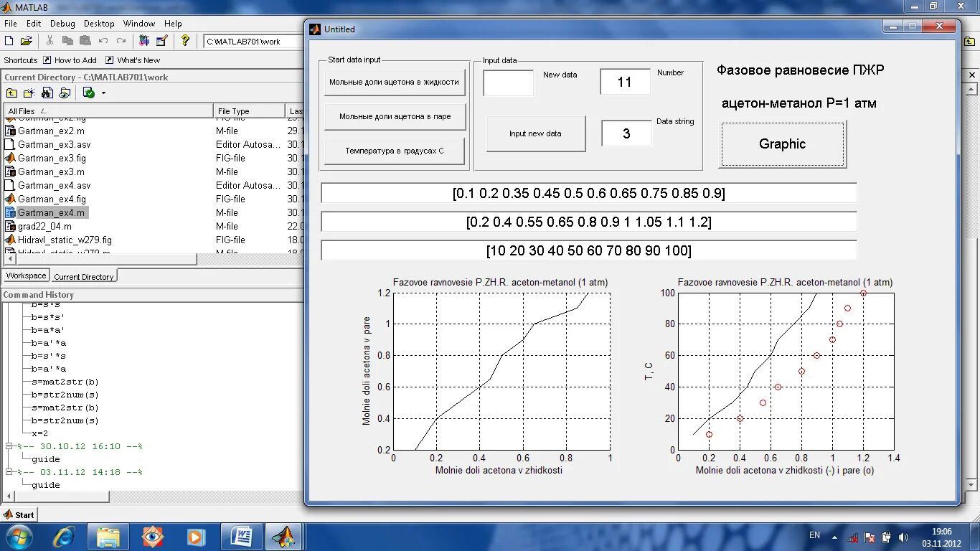Click the How to Add shortcut icon
Image resolution: width=980 pixels, height=551 pixels.
click(x=47, y=60)
